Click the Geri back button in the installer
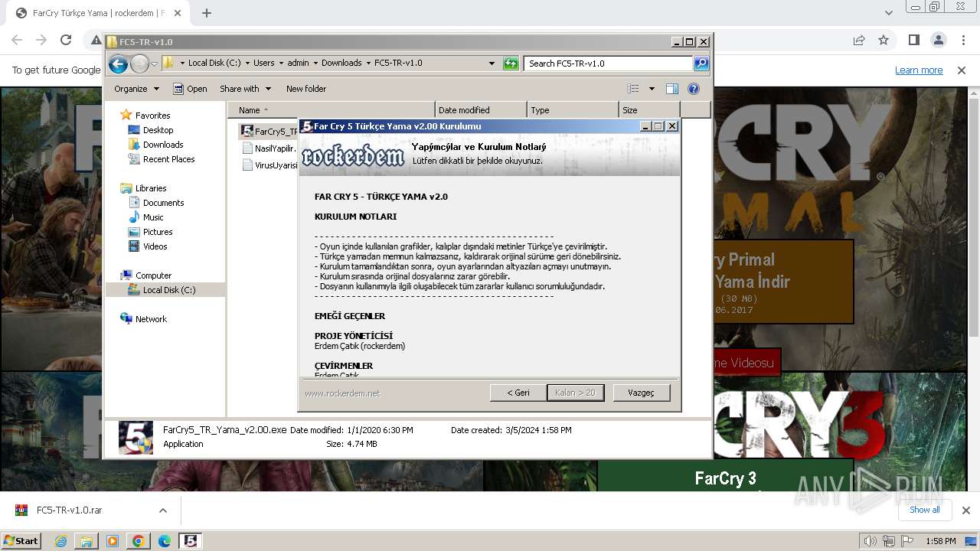The width and height of the screenshot is (980, 551). click(518, 393)
